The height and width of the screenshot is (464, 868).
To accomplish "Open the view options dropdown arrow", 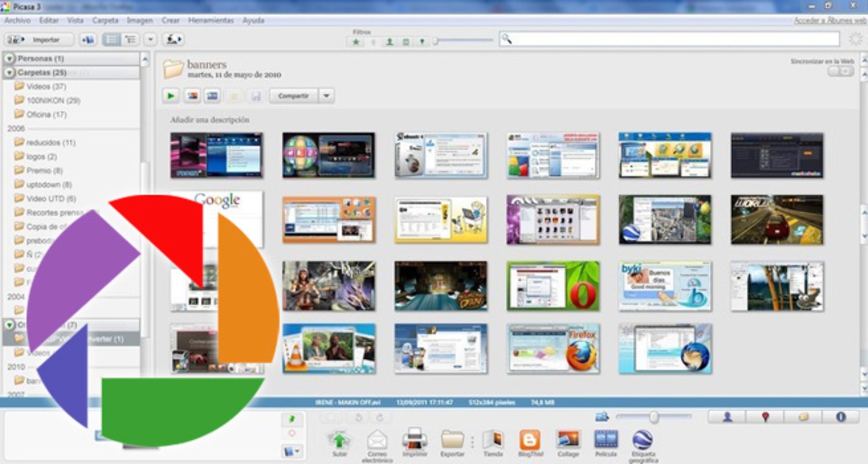I will pos(150,39).
